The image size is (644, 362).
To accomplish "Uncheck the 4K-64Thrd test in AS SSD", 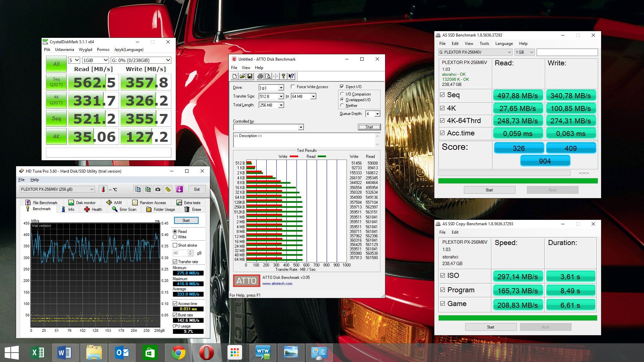I will tap(442, 121).
